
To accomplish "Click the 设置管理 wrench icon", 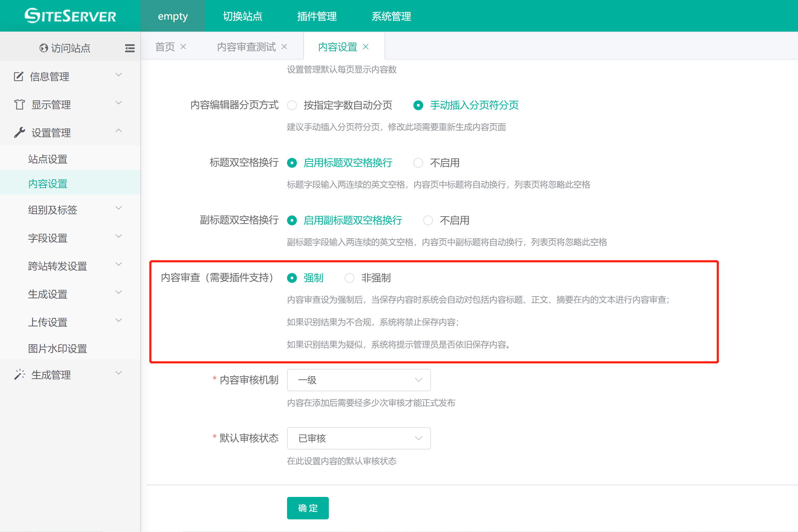I will coord(19,132).
